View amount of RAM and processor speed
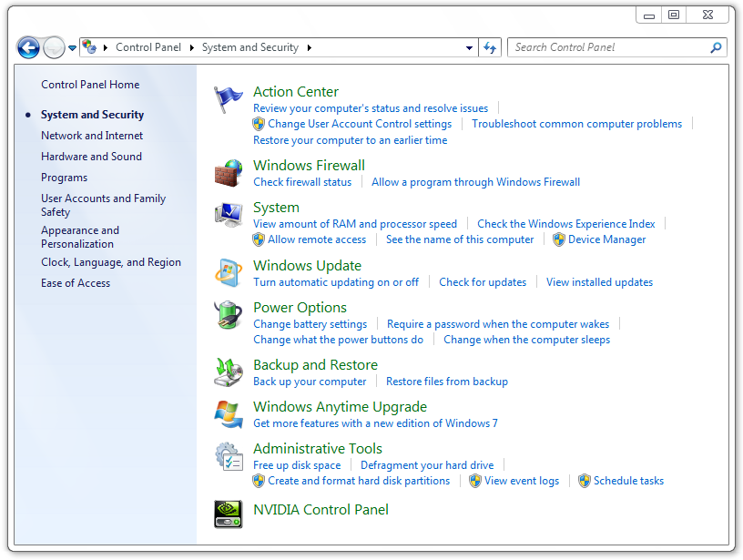The image size is (743, 560). coord(355,224)
